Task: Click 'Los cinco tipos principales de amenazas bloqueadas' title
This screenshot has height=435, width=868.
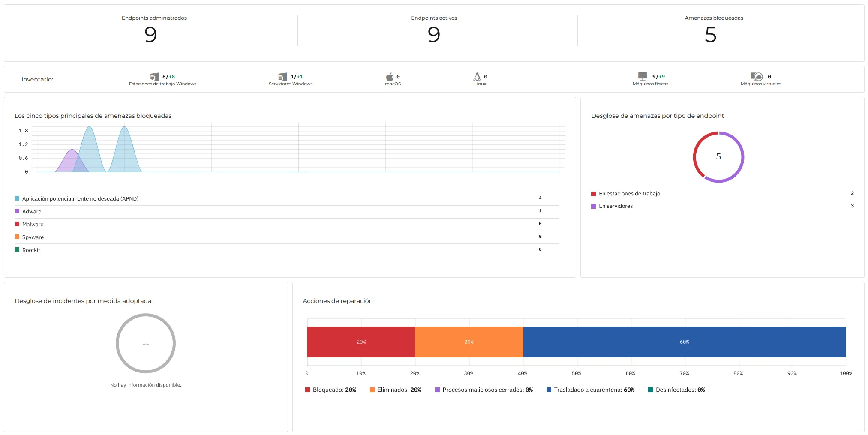Action: (93, 116)
